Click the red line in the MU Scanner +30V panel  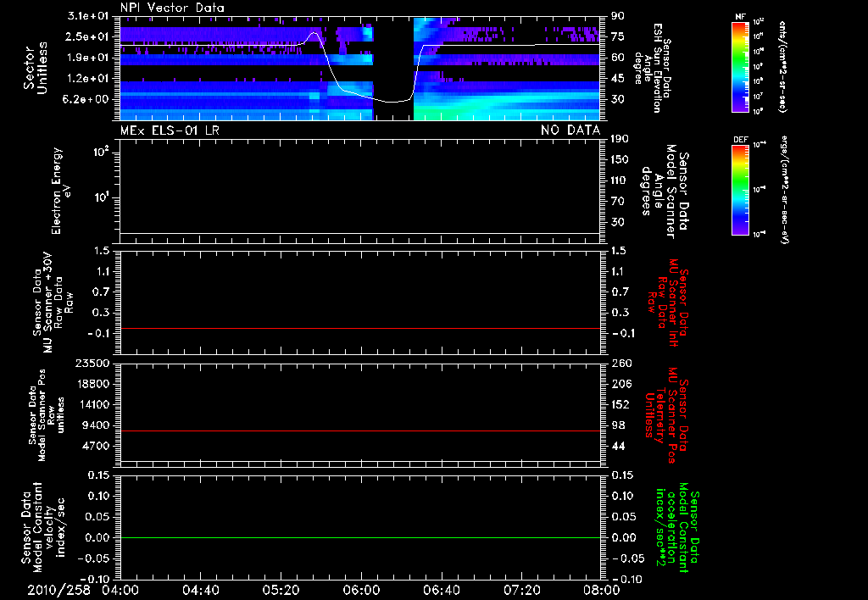359,329
